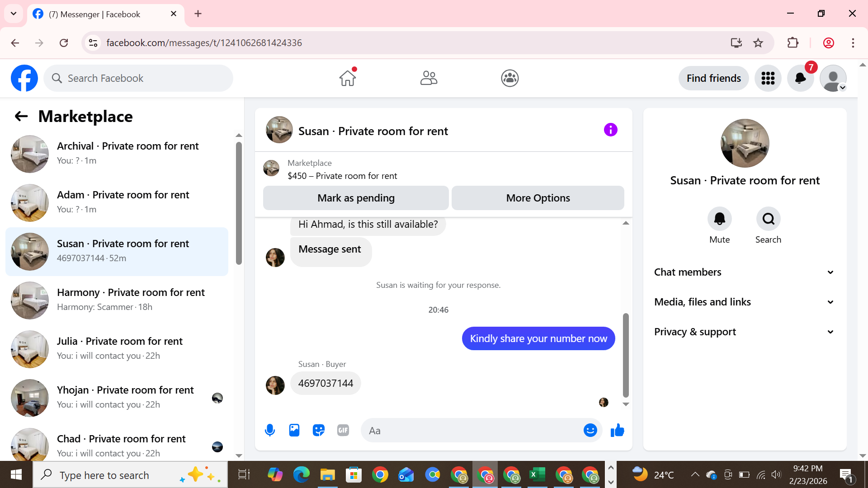The height and width of the screenshot is (488, 868).
Task: Expand Chat members section
Action: click(745, 272)
